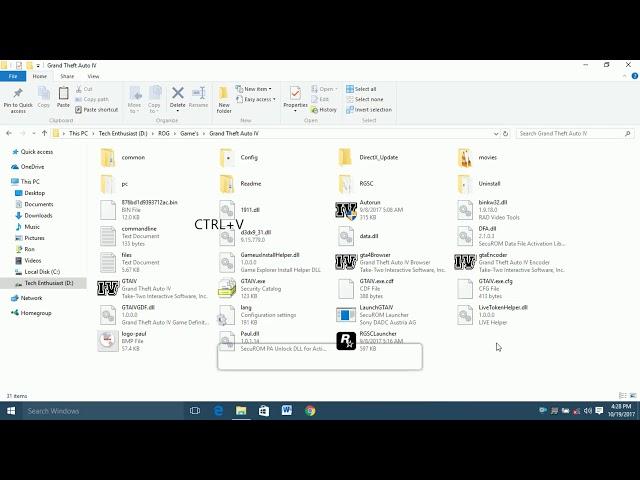Select Cut in Clipboard group
This screenshot has width=640, height=480.
[84, 89]
